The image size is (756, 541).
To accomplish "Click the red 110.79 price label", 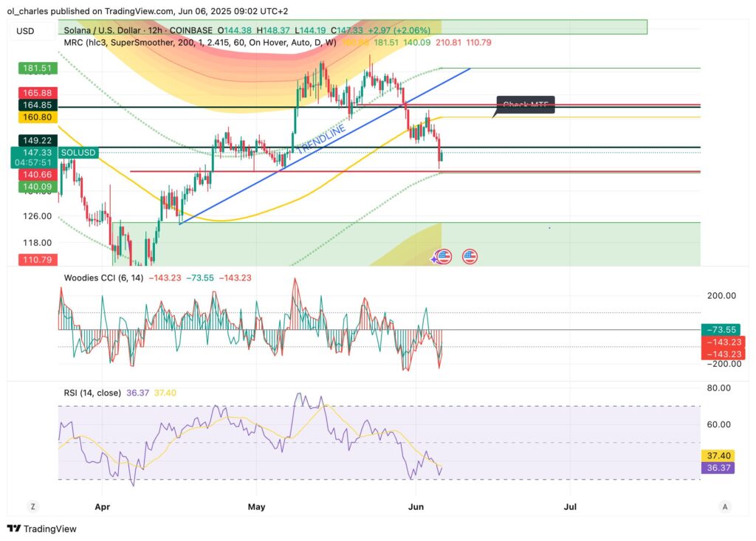I will tap(35, 260).
